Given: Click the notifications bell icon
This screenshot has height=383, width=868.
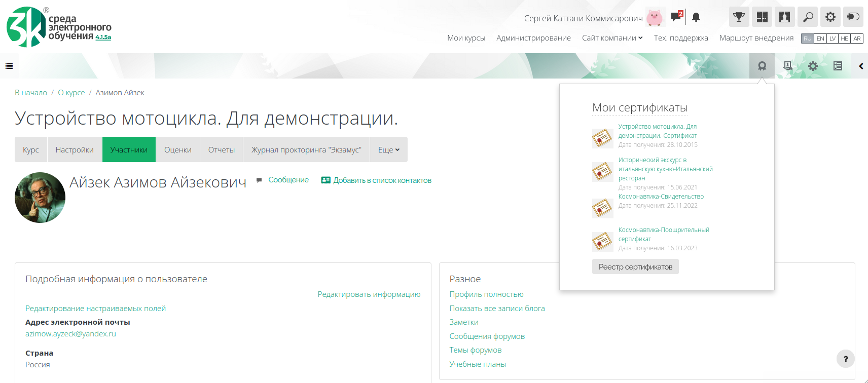Looking at the screenshot, I should pos(696,17).
